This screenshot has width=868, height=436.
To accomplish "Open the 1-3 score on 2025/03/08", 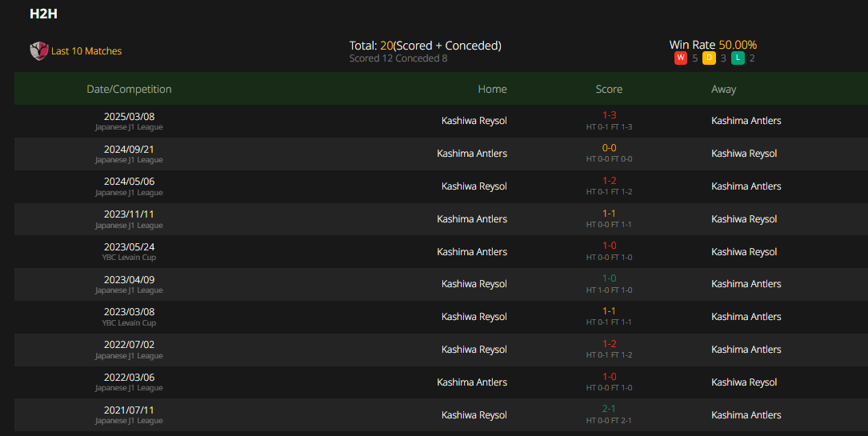I will tap(609, 115).
